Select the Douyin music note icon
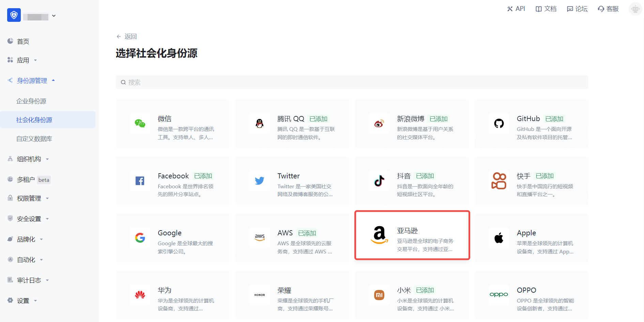Screen dimensions: 644x322 point(379,181)
